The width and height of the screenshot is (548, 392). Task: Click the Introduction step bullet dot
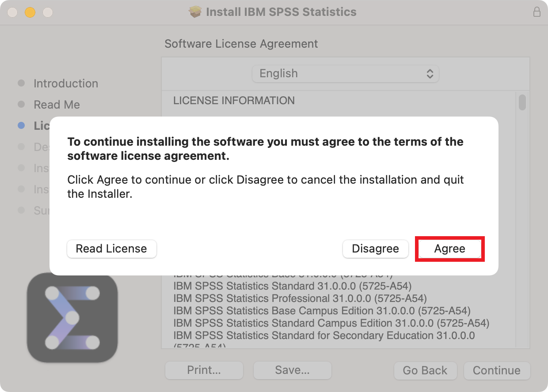(21, 83)
